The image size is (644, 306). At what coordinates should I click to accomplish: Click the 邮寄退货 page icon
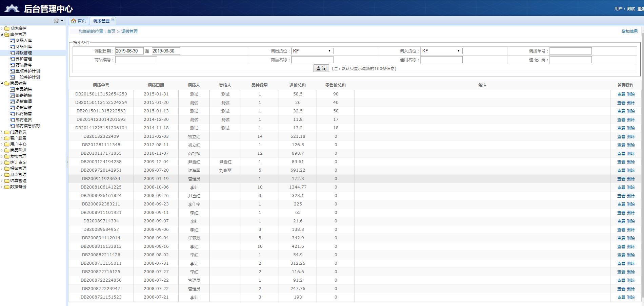[13, 120]
